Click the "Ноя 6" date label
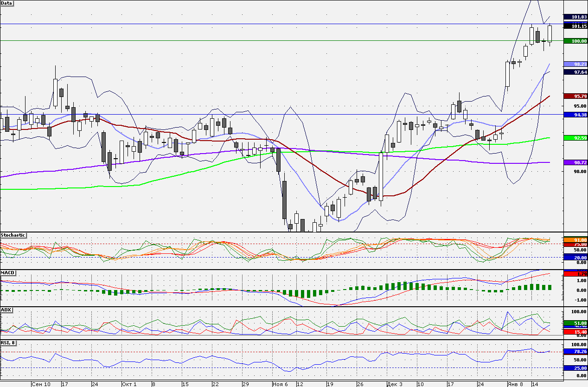The image size is (588, 387). tap(281, 384)
